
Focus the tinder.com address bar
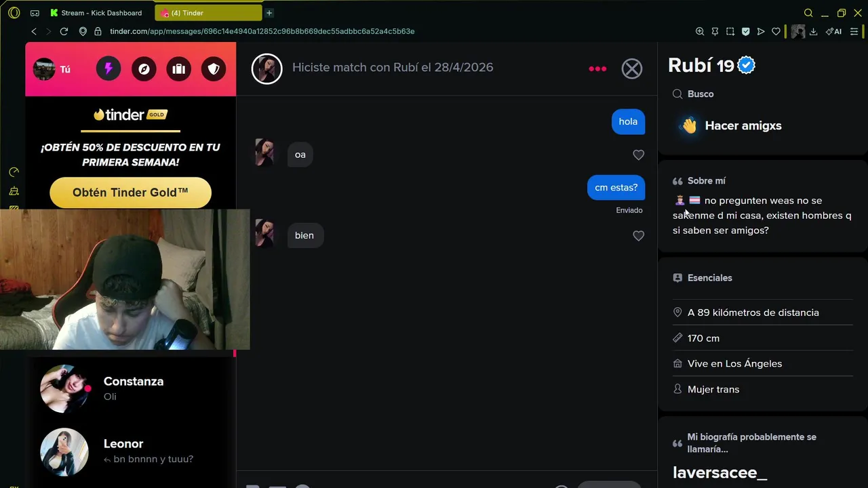coord(262,31)
